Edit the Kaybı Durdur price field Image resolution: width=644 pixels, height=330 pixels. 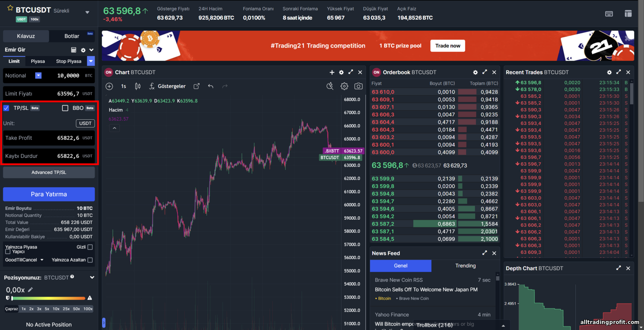coord(49,156)
